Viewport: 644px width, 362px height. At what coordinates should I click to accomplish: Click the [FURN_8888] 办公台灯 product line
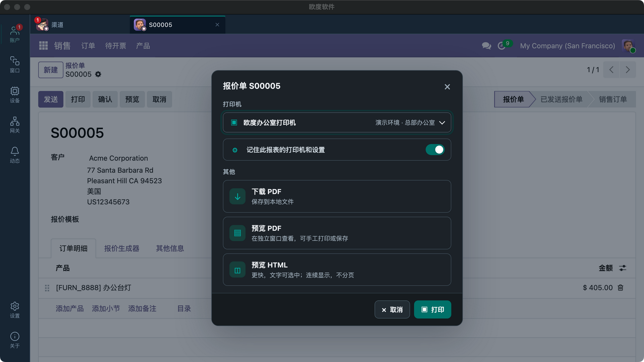(94, 288)
